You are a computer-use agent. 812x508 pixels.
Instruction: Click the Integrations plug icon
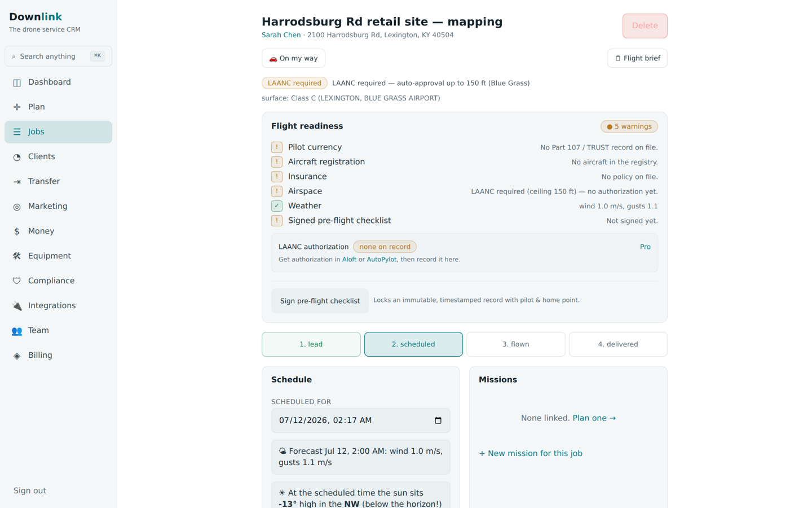17,306
